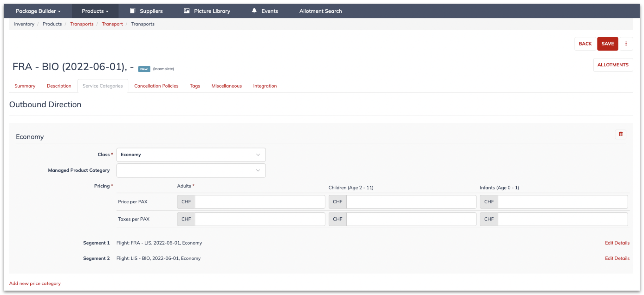The image size is (644, 295).
Task: Open the Miscellaneous tab
Action: pos(226,86)
